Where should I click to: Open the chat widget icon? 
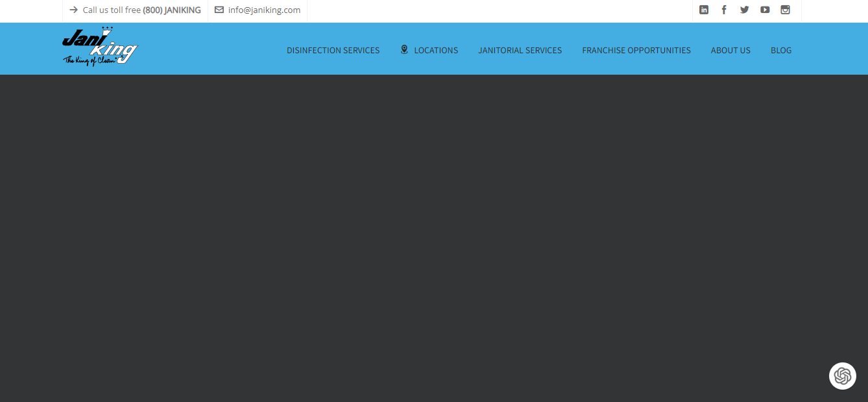coord(842,376)
